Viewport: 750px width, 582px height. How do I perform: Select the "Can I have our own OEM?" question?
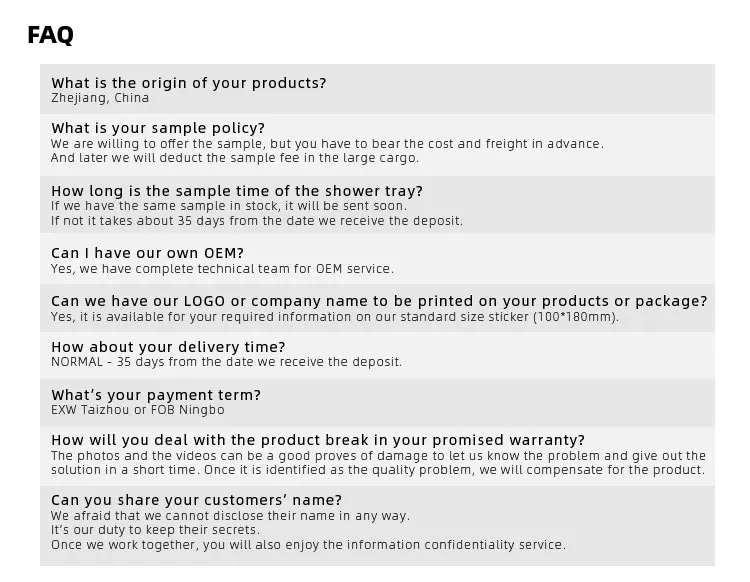147,253
